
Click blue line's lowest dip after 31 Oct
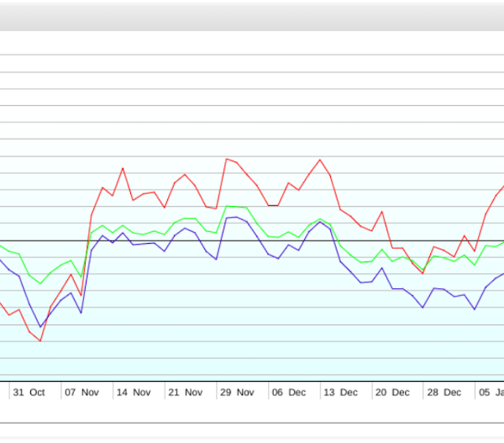tap(40, 327)
